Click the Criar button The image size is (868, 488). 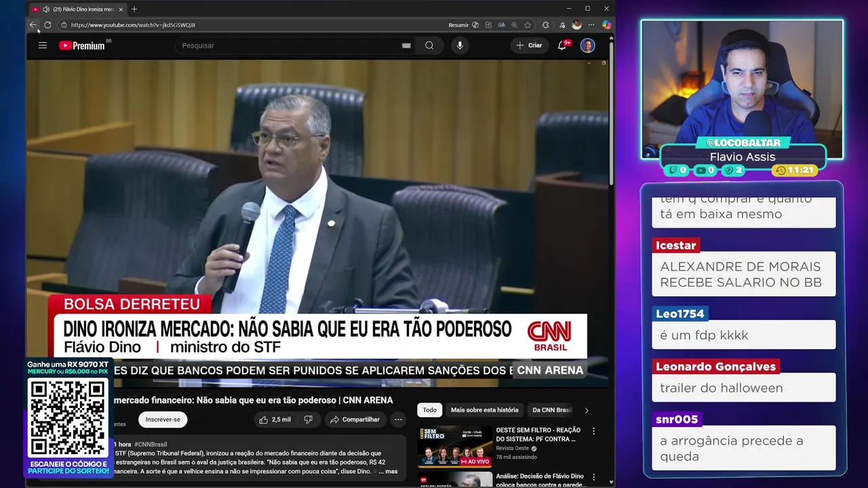[529, 45]
